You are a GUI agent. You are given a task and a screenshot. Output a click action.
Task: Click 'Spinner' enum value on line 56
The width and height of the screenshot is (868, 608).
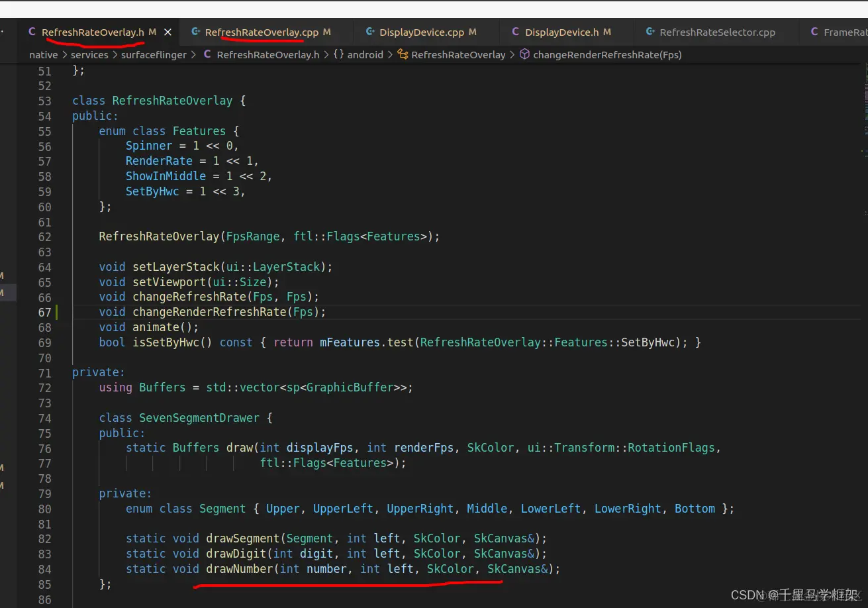coord(149,146)
